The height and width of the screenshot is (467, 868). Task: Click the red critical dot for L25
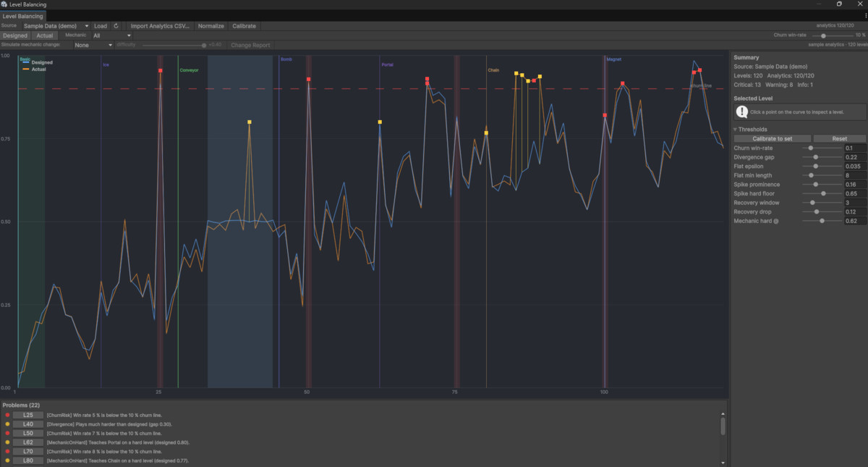tap(7, 415)
